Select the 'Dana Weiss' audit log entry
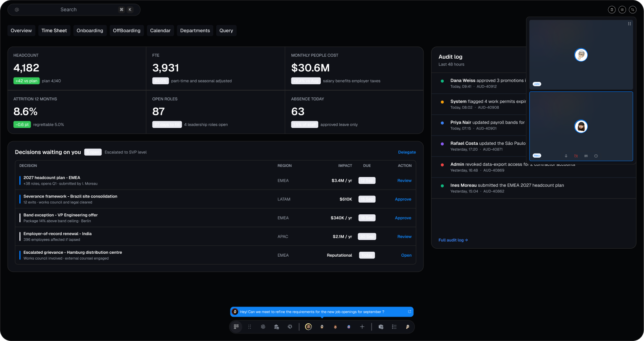The height and width of the screenshot is (341, 644). (x=479, y=83)
